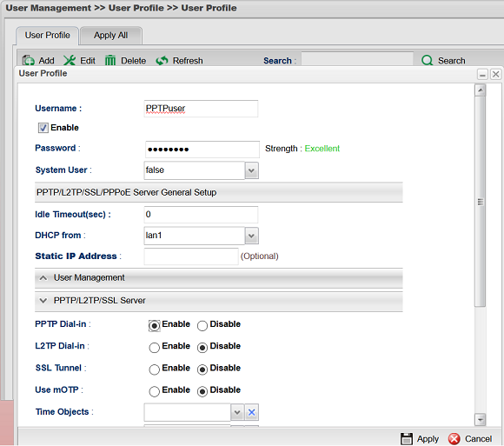Open the DHCP from dropdown arrow
504x446 pixels.
251,236
